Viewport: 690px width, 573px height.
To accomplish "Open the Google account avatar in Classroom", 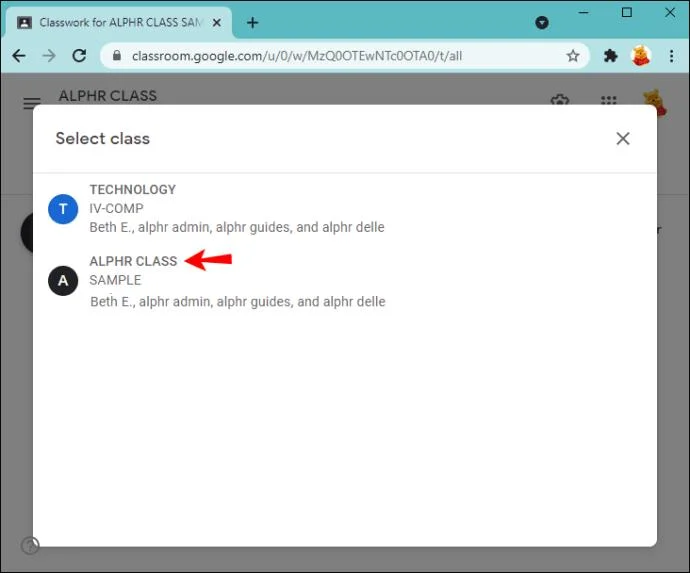I will [656, 102].
